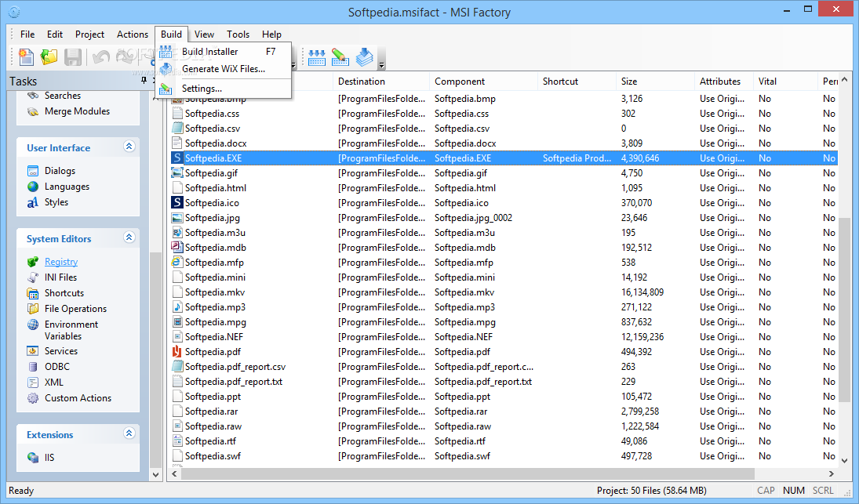Collapse the User Interface section
859x504 pixels.
(129, 147)
